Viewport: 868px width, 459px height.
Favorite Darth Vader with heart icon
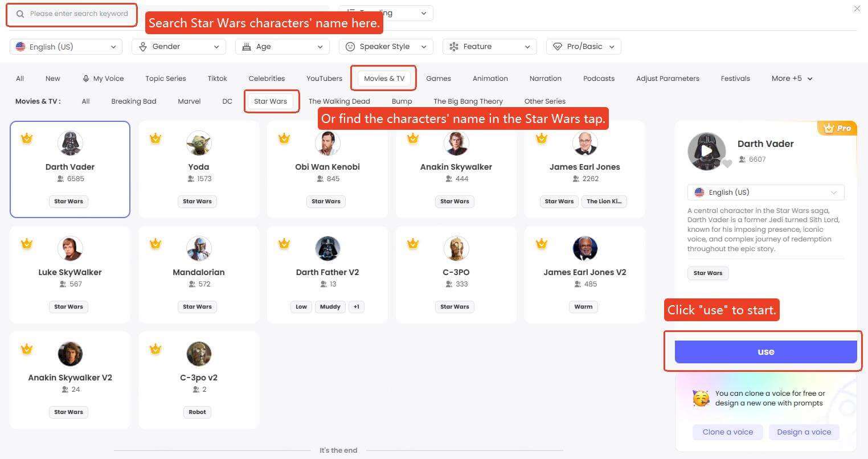tap(727, 164)
